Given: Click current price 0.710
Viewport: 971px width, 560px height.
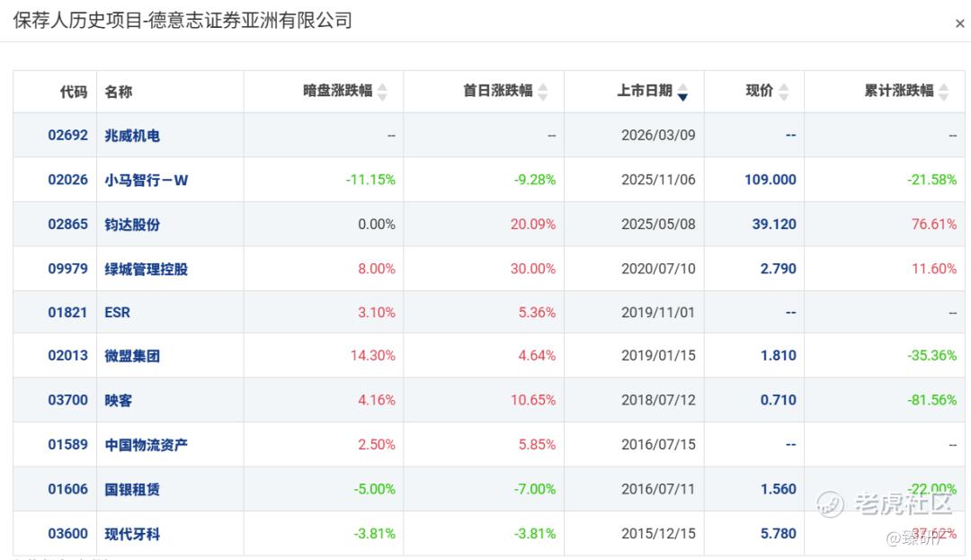Looking at the screenshot, I should [779, 400].
